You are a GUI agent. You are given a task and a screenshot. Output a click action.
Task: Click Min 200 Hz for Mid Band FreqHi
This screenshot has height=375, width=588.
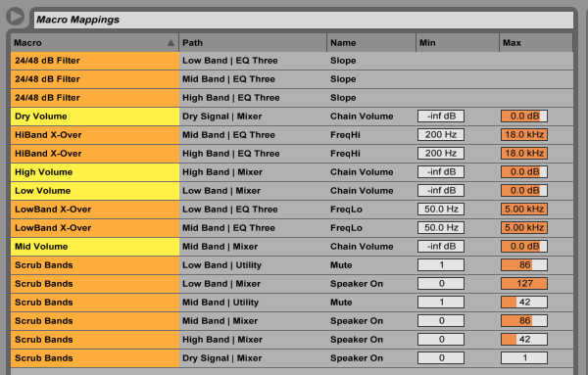[441, 135]
